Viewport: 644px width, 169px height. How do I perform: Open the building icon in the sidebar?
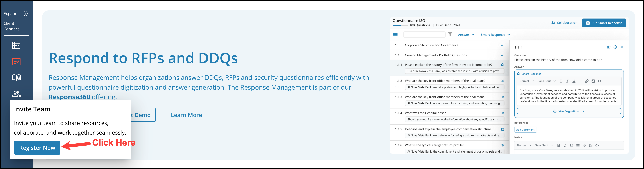(16, 45)
